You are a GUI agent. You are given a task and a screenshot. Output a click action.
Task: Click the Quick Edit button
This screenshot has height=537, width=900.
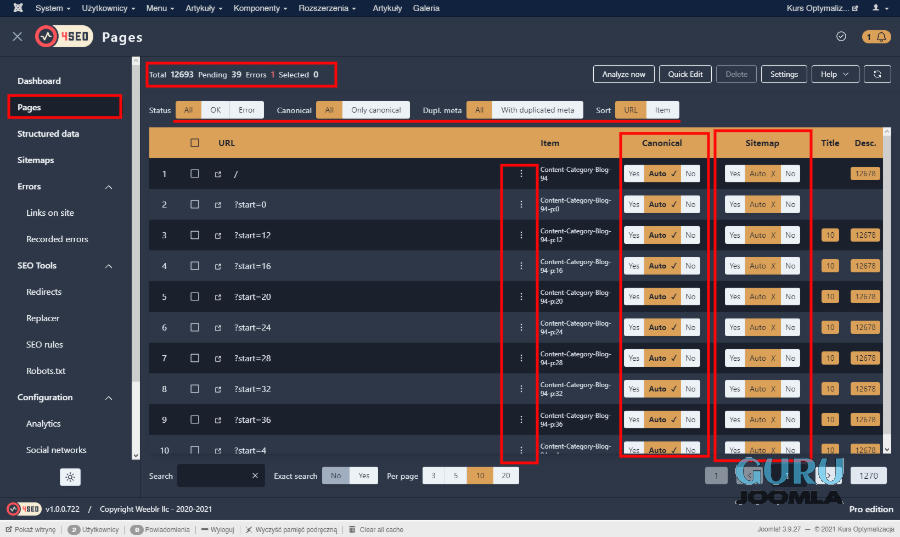pyautogui.click(x=685, y=75)
